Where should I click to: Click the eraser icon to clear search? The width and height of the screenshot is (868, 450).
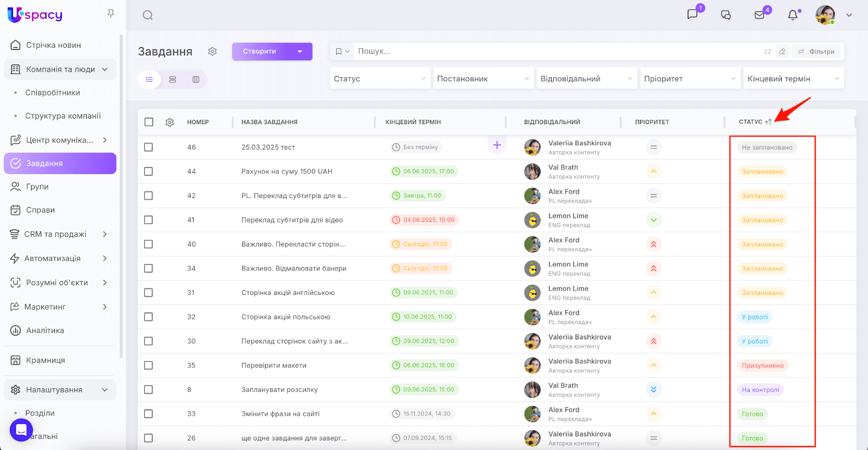pyautogui.click(x=782, y=52)
